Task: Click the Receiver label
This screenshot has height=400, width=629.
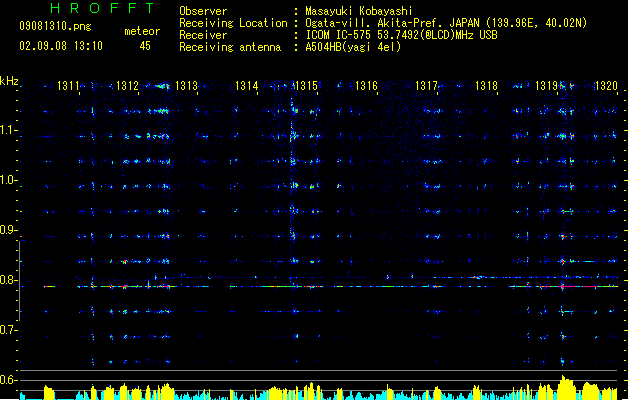Action: (203, 35)
